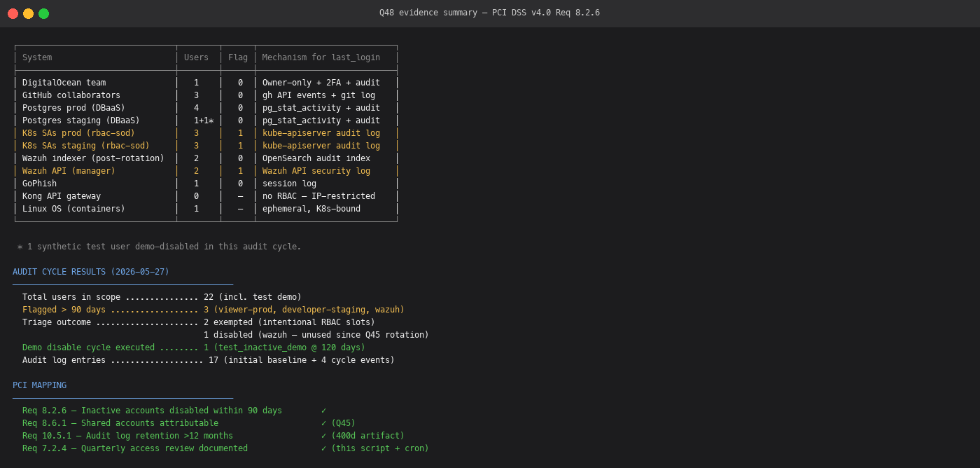Click 'Req 7.2.4 — Quarterly access review' line
This screenshot has width=980, height=468.
135,448
